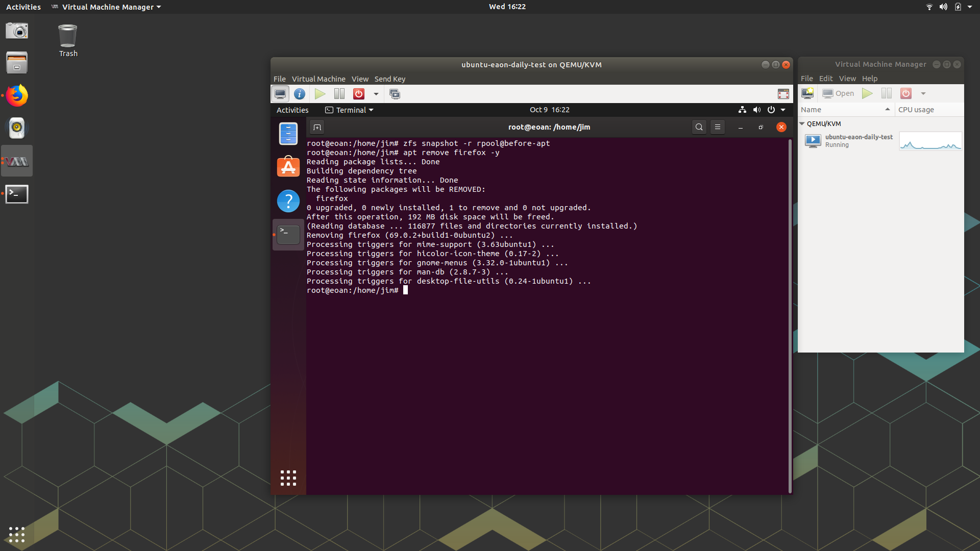
Task: Open Ubuntu Software from guest dock
Action: coord(288,167)
